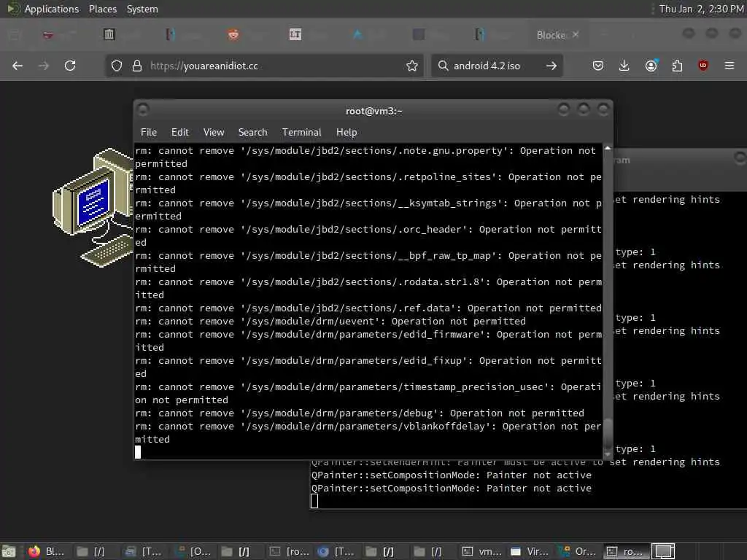Image resolution: width=747 pixels, height=560 pixels.
Task: Switch to the 'Or...' taskbar window
Action: pyautogui.click(x=578, y=551)
